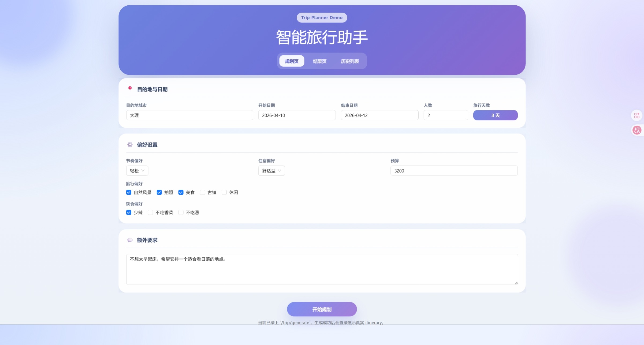The width and height of the screenshot is (644, 345).
Task: Uncheck the 美食 checkbox
Action: point(181,192)
